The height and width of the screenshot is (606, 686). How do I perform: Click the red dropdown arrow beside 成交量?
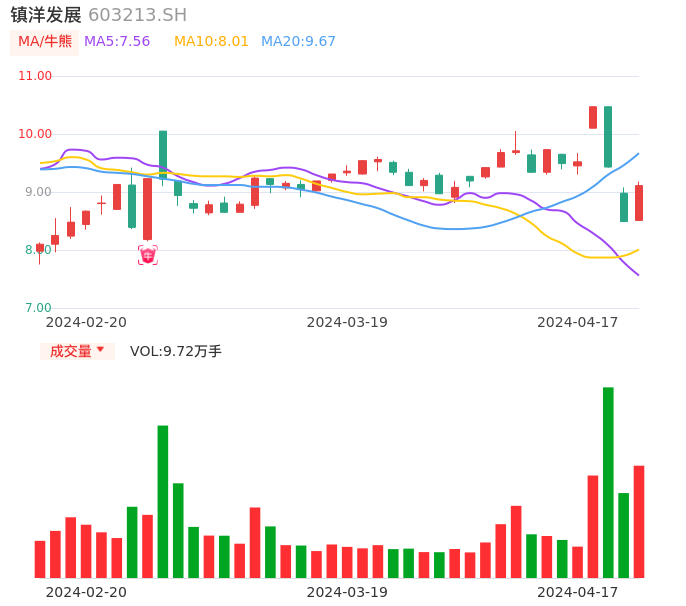point(100,350)
